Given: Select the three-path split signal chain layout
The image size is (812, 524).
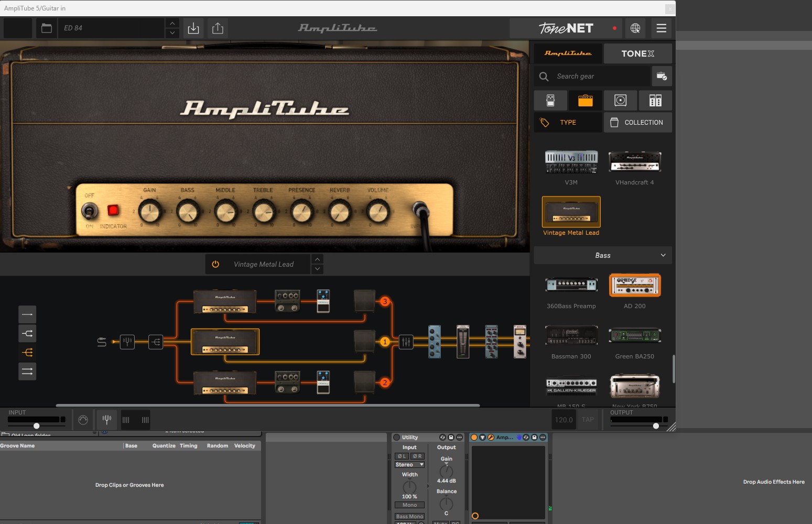Looking at the screenshot, I should point(27,352).
